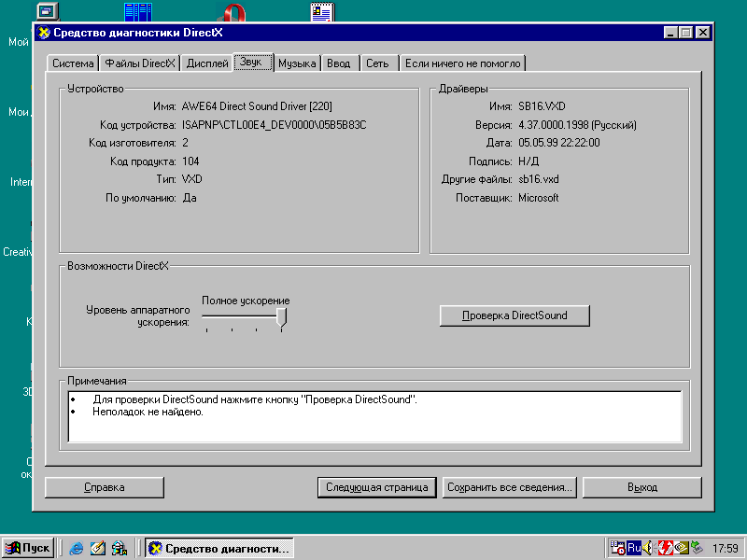
Task: Click the other files value sb16.vxd
Action: point(539,179)
